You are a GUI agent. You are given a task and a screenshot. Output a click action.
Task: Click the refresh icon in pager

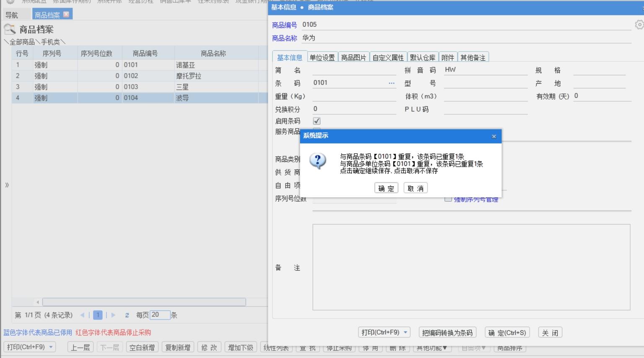[x=127, y=315]
